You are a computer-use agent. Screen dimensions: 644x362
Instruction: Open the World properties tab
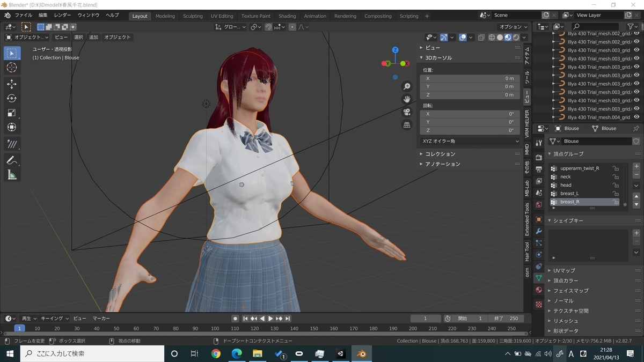pos(539,205)
